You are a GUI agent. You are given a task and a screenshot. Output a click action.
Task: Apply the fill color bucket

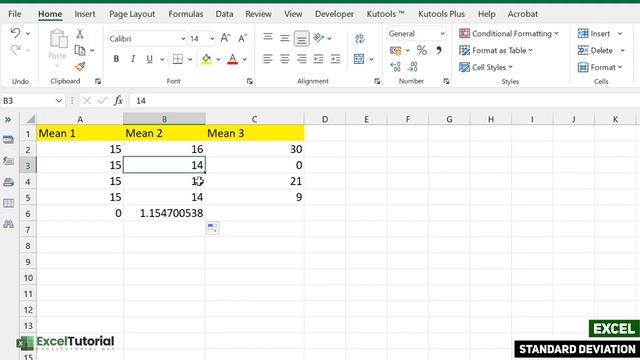pos(207,59)
